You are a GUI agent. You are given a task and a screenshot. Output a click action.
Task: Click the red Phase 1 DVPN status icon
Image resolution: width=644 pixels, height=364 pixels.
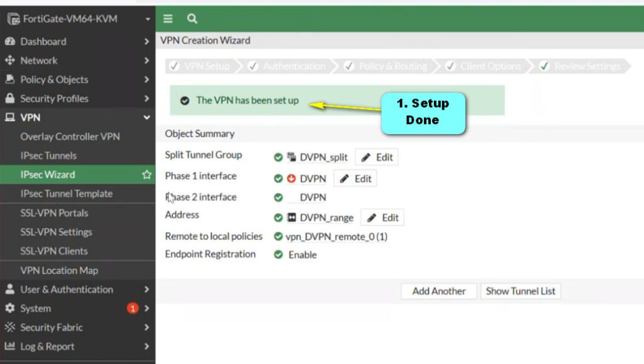[x=291, y=178]
